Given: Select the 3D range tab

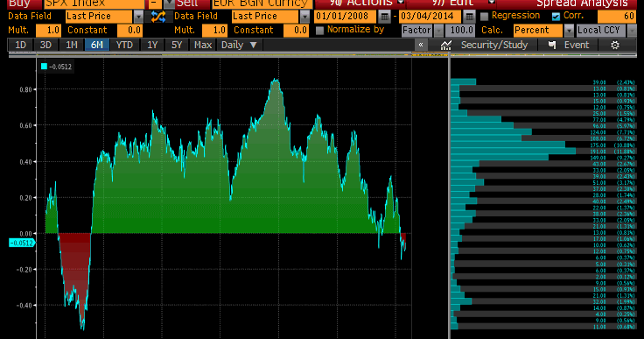Looking at the screenshot, I should (45, 45).
